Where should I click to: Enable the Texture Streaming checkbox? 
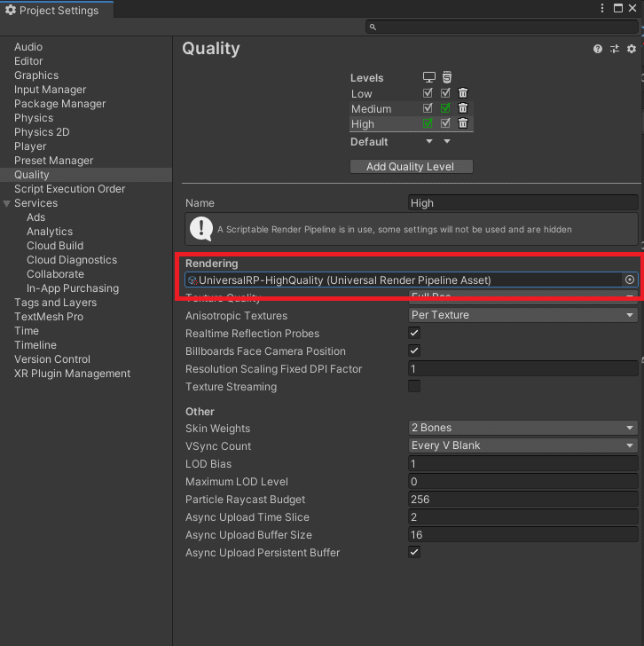click(414, 386)
